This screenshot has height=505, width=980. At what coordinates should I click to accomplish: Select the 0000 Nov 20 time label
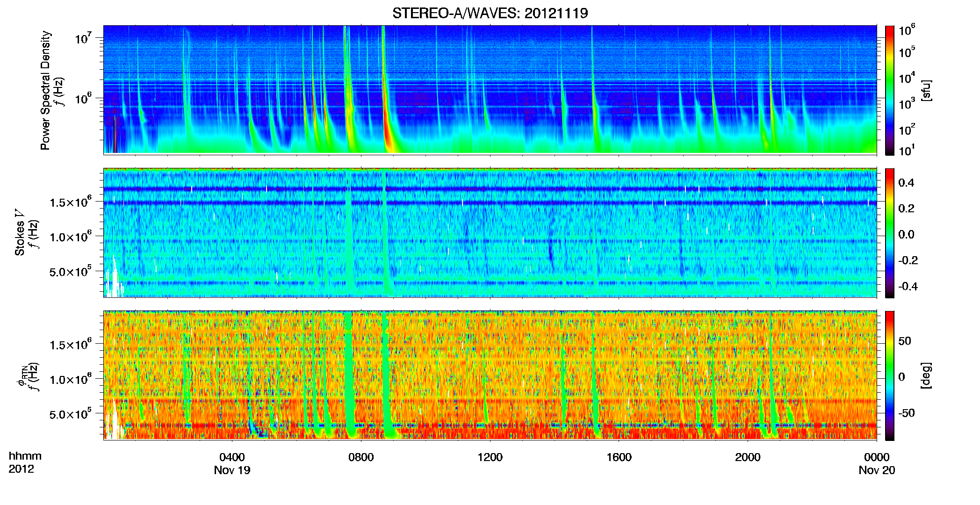tap(877, 463)
